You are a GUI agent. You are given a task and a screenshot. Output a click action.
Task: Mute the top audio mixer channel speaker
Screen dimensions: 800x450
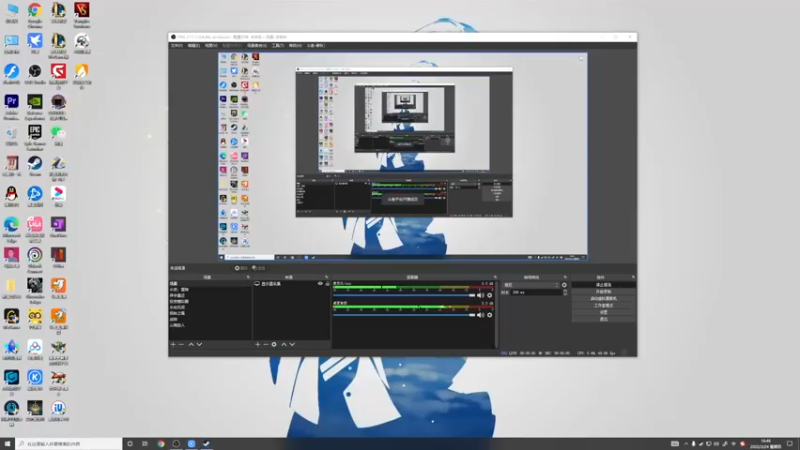pyautogui.click(x=480, y=295)
